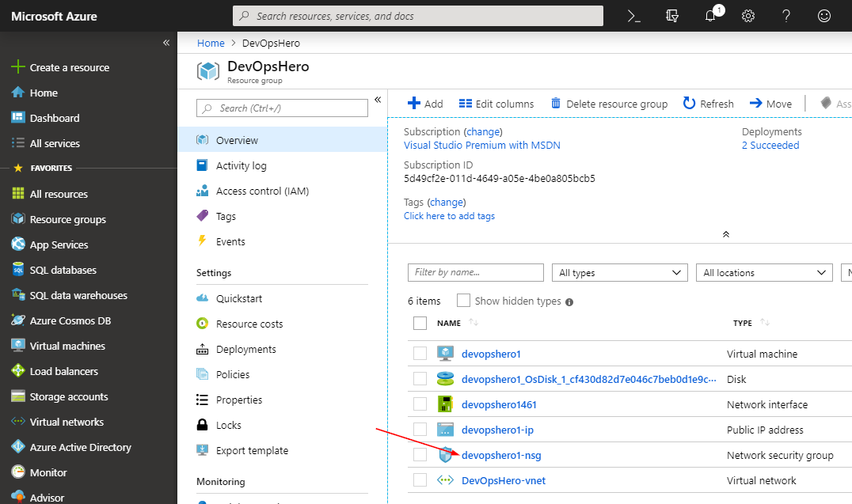Open the feedback smiley icon

tap(824, 17)
